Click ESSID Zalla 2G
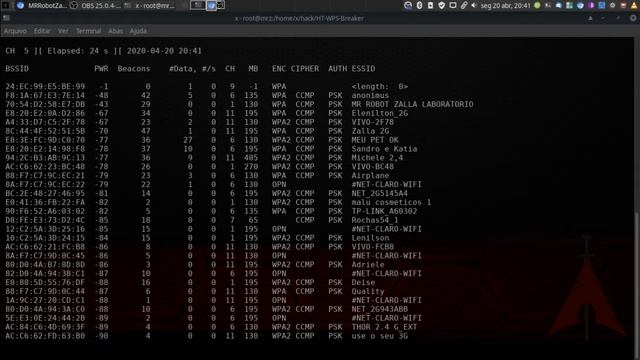 tap(370, 131)
